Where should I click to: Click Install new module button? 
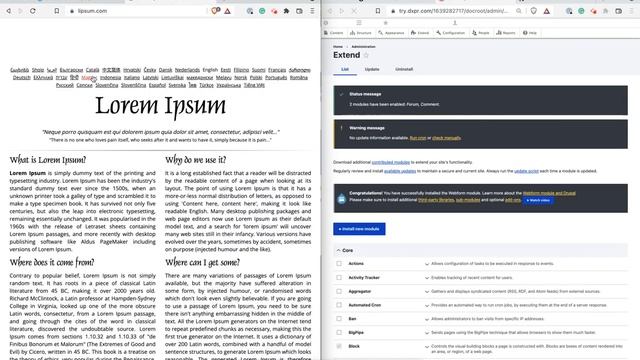tap(359, 229)
